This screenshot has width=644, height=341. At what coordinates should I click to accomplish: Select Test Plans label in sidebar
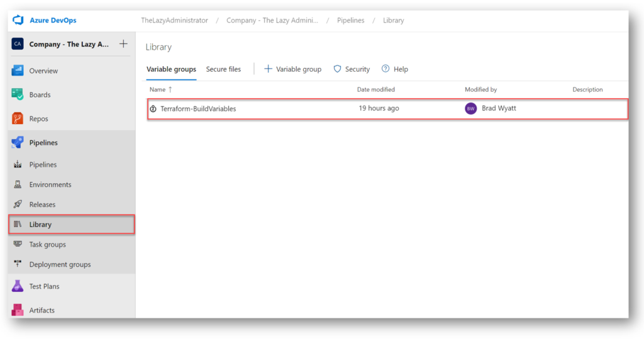click(x=45, y=286)
